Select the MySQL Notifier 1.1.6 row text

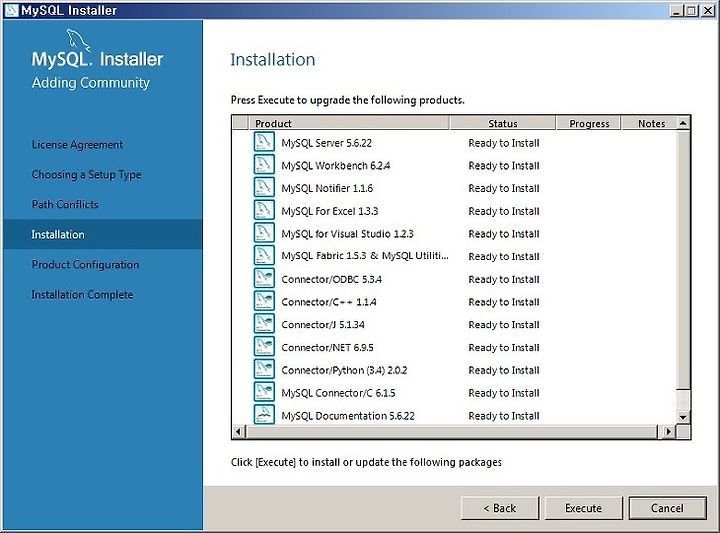(327, 188)
